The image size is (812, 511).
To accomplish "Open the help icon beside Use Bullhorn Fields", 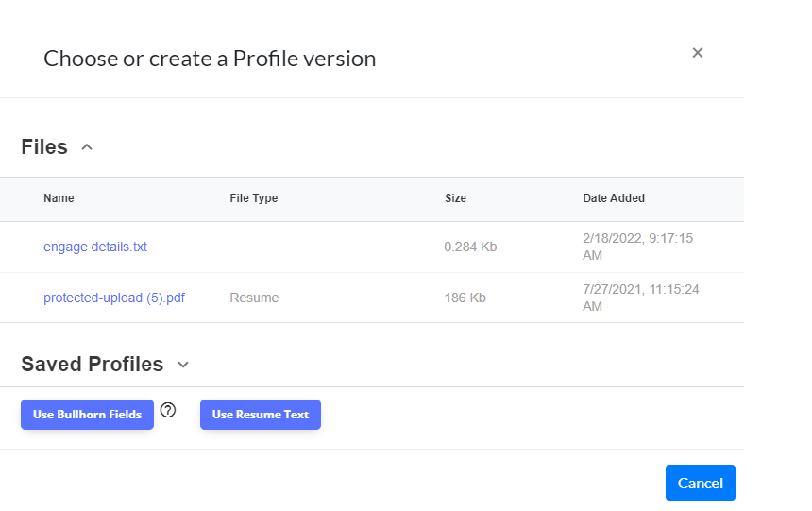I will coord(168,410).
